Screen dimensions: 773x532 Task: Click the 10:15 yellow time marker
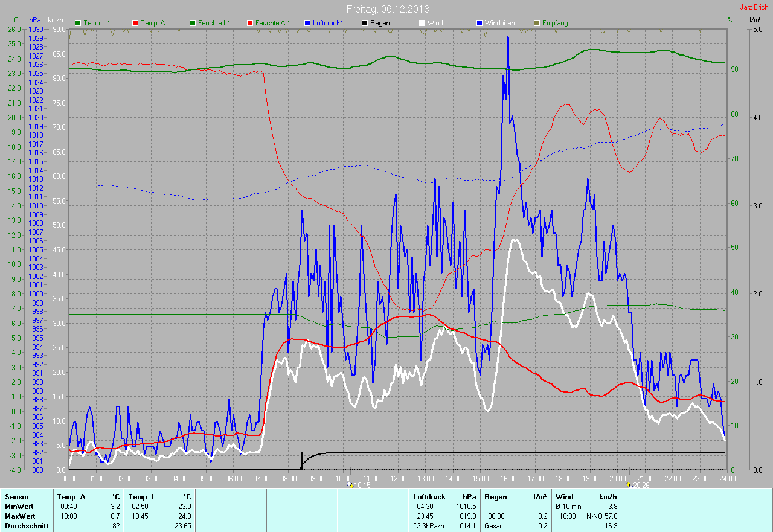tap(350, 484)
